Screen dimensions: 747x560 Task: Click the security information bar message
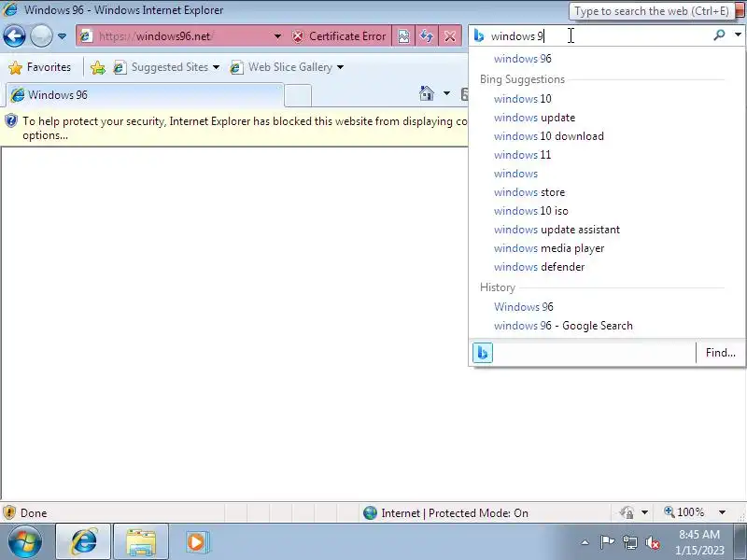(x=234, y=128)
